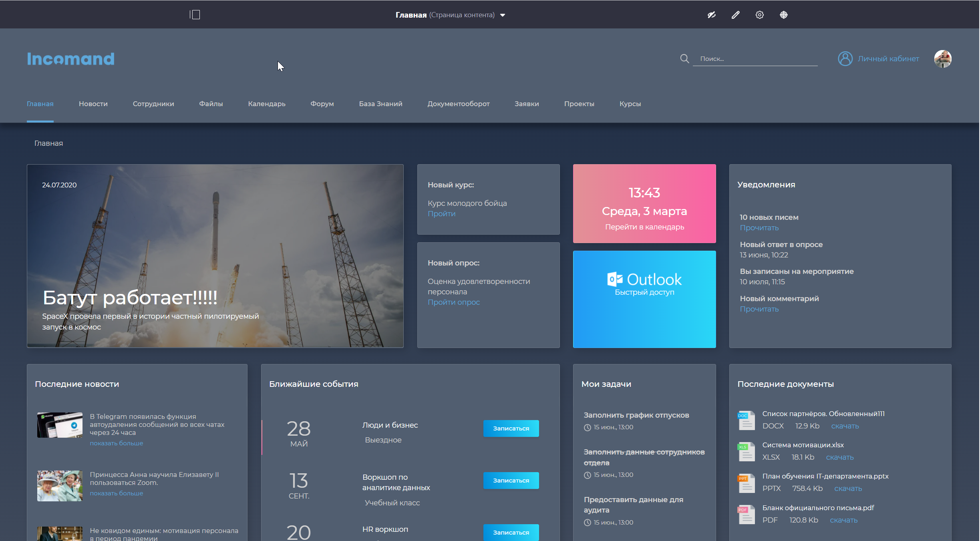Sign up for Люди и бизнес event

click(x=511, y=428)
